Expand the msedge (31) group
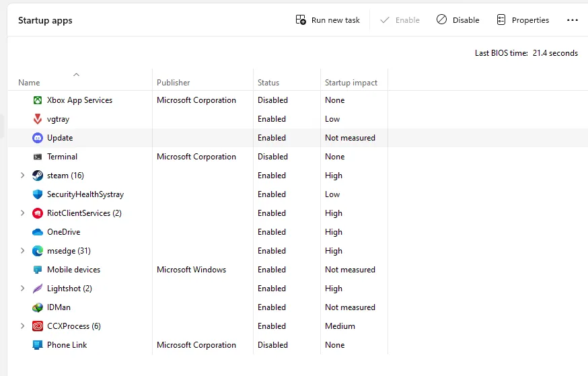 tap(22, 251)
